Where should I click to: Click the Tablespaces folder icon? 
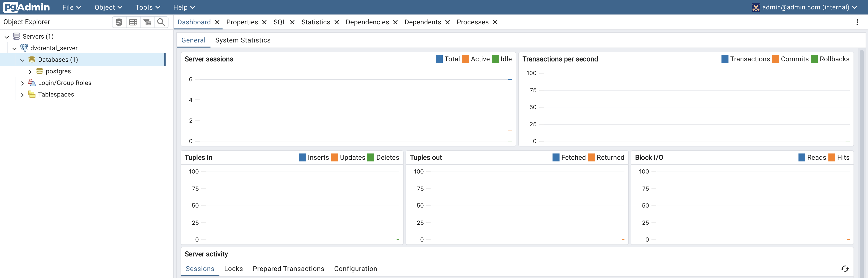[x=32, y=94]
